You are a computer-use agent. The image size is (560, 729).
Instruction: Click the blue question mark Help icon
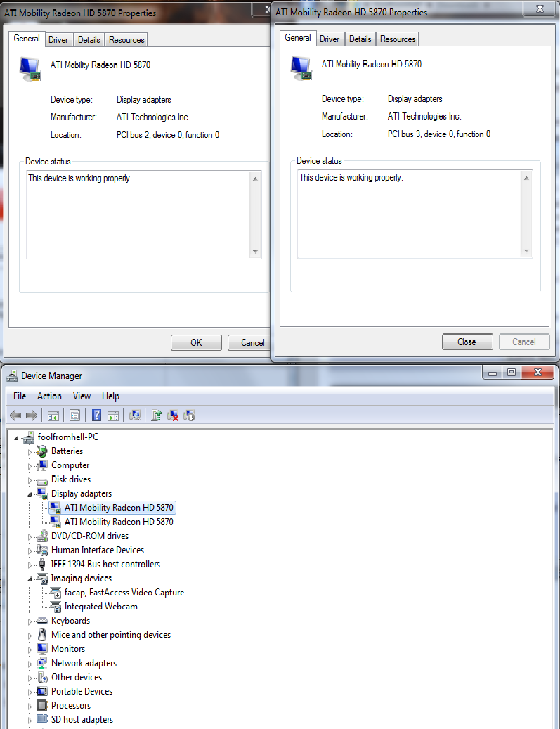coord(96,415)
